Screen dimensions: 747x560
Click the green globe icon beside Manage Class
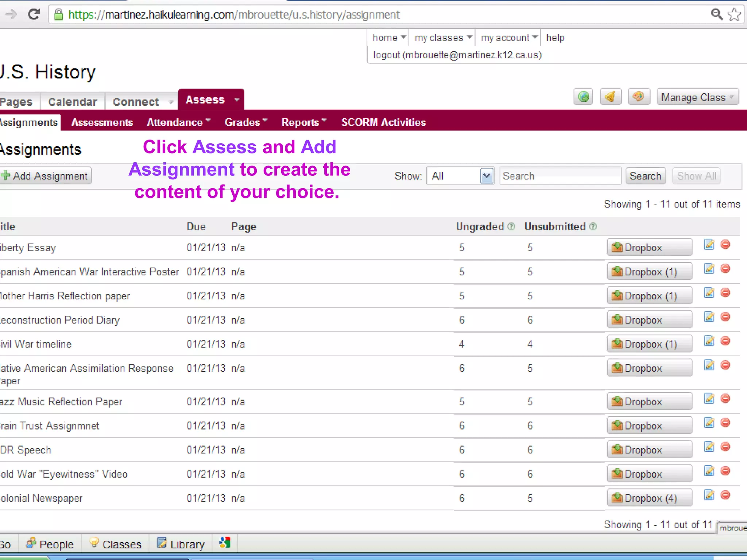coord(583,97)
